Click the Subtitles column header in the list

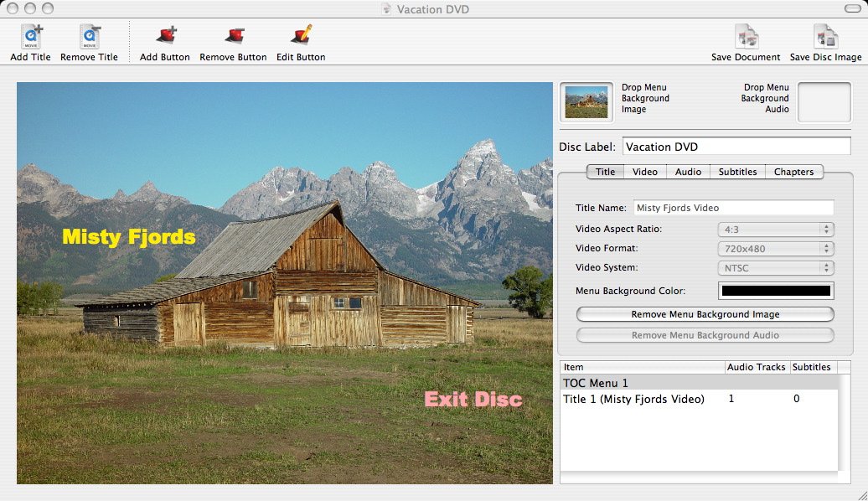pyautogui.click(x=813, y=367)
